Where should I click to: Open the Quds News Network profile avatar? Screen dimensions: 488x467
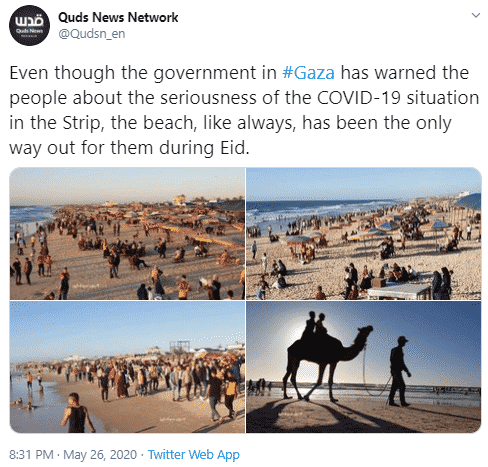(x=29, y=25)
